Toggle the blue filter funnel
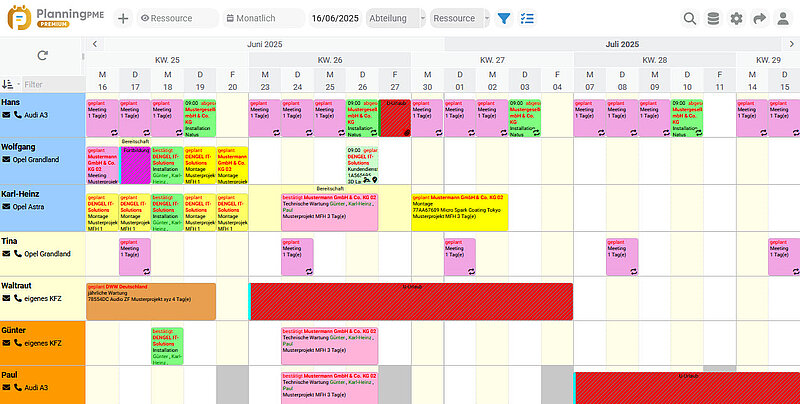Image resolution: width=800 pixels, height=404 pixels. 504,18
